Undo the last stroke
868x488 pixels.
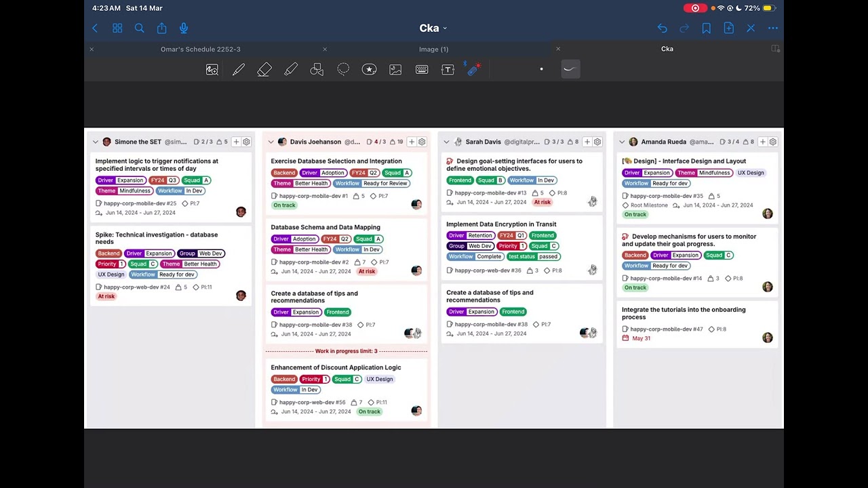coord(662,28)
